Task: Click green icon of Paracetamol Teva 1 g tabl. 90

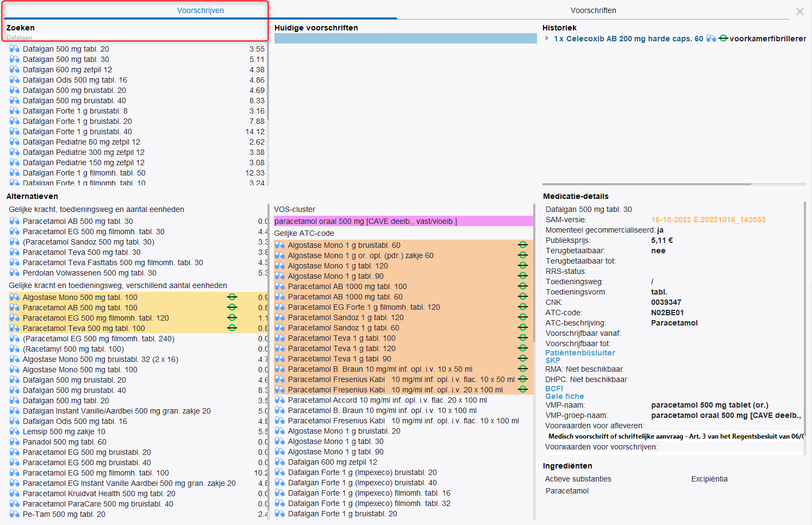Action: point(523,358)
